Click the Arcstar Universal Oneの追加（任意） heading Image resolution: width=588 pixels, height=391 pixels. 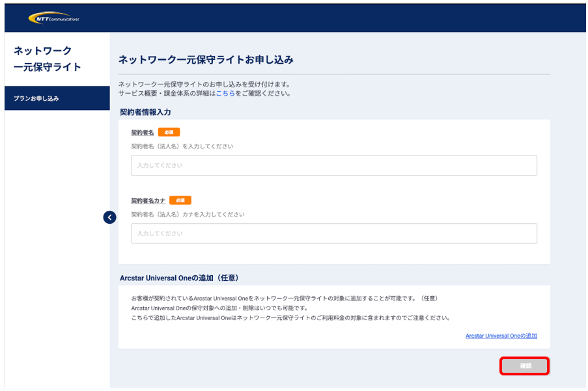point(179,278)
